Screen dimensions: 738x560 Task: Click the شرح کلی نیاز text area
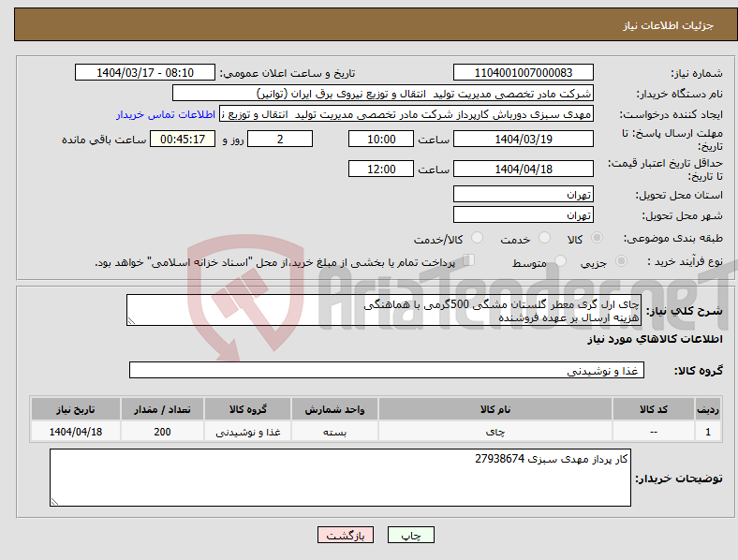[384, 310]
